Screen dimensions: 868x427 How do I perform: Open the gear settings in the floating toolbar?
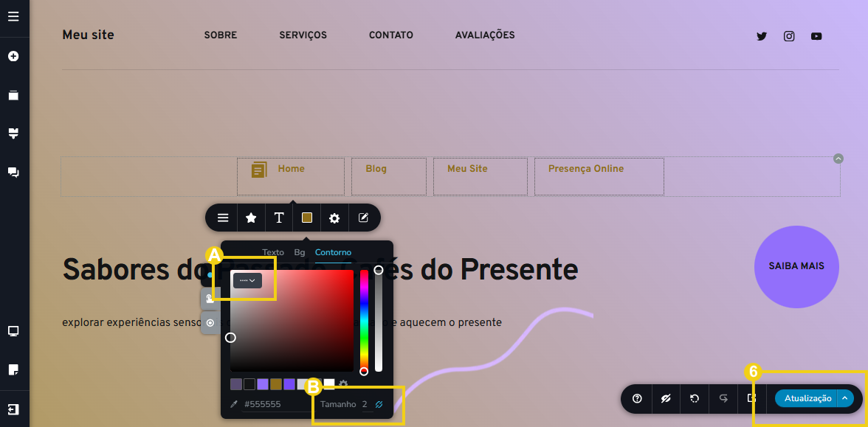[334, 218]
